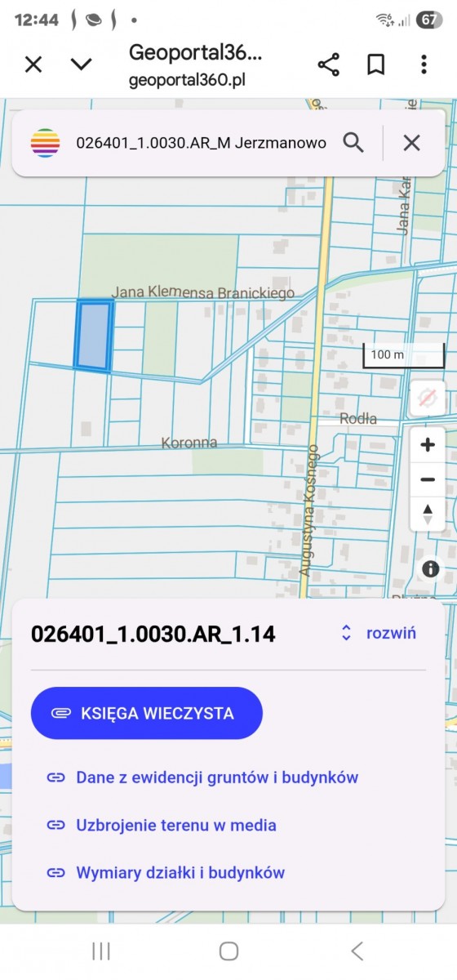Clear the search with the X icon
This screenshot has height=980, width=457.
click(x=411, y=143)
